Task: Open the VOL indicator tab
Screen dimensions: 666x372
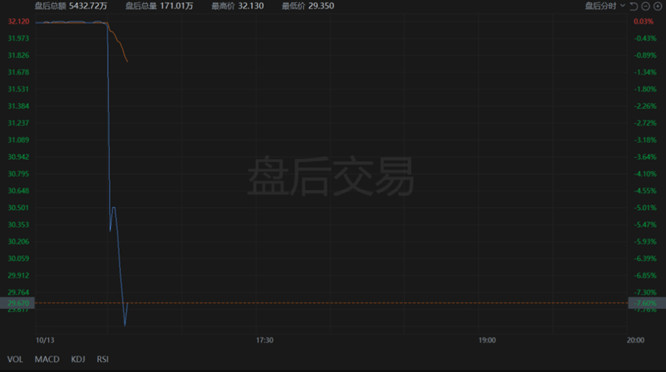Action: (x=15, y=359)
